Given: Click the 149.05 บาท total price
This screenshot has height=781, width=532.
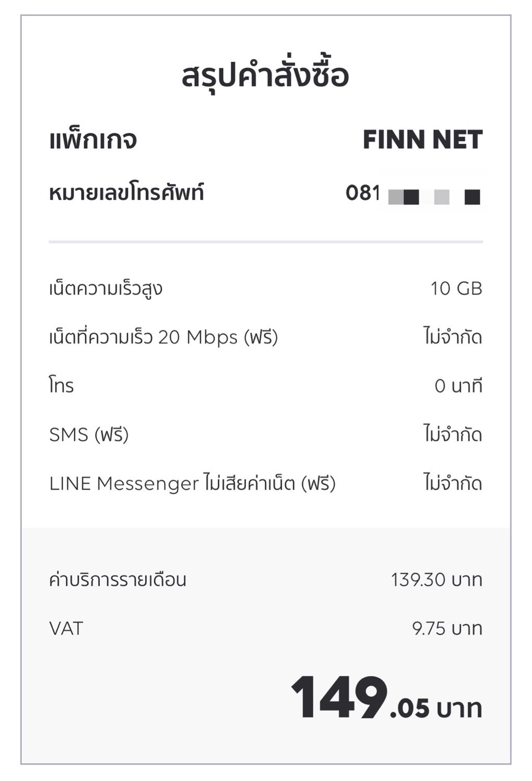Looking at the screenshot, I should [x=387, y=698].
